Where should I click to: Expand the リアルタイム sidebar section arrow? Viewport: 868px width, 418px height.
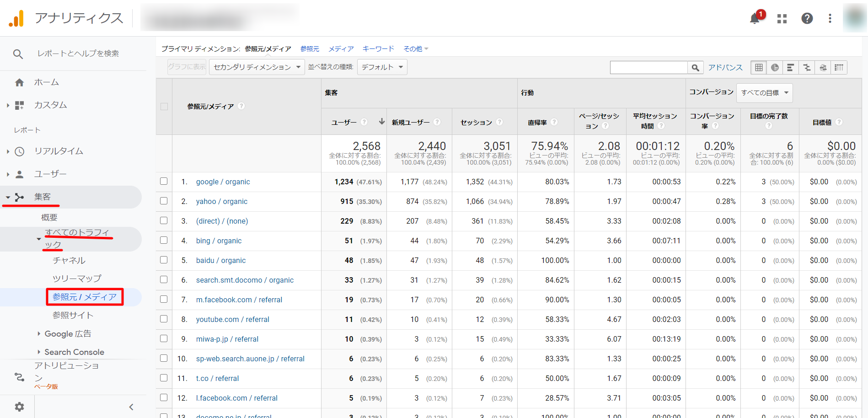(8, 151)
